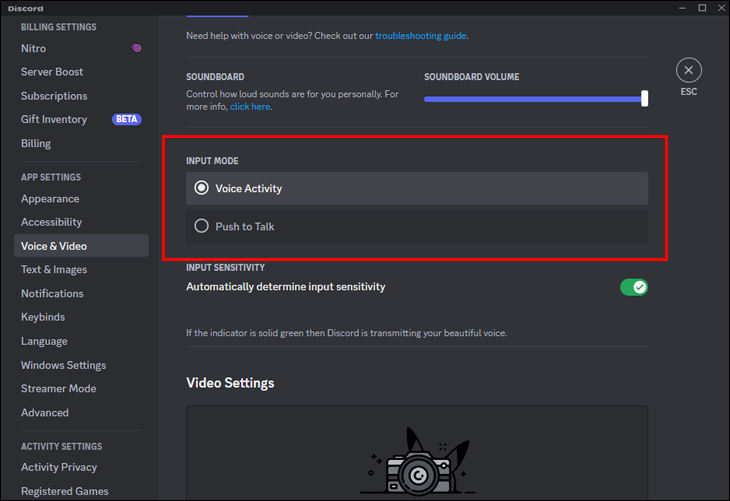The height and width of the screenshot is (501, 730).
Task: Toggle automatic input sensitivity switch
Action: (x=634, y=287)
